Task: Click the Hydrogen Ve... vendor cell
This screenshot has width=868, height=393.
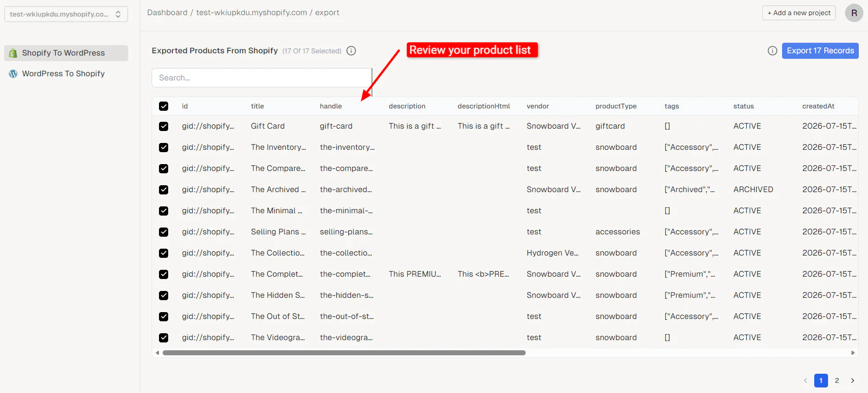Action: [x=552, y=253]
